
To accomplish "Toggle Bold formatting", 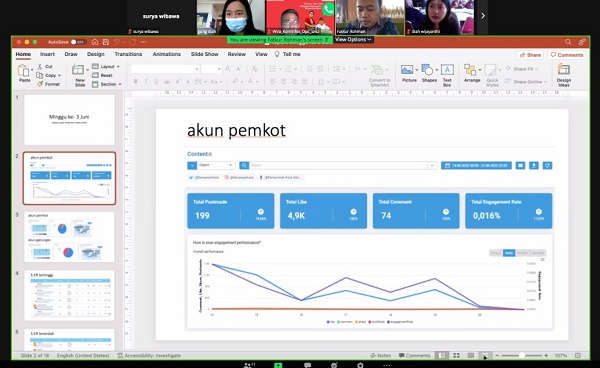I will (135, 81).
